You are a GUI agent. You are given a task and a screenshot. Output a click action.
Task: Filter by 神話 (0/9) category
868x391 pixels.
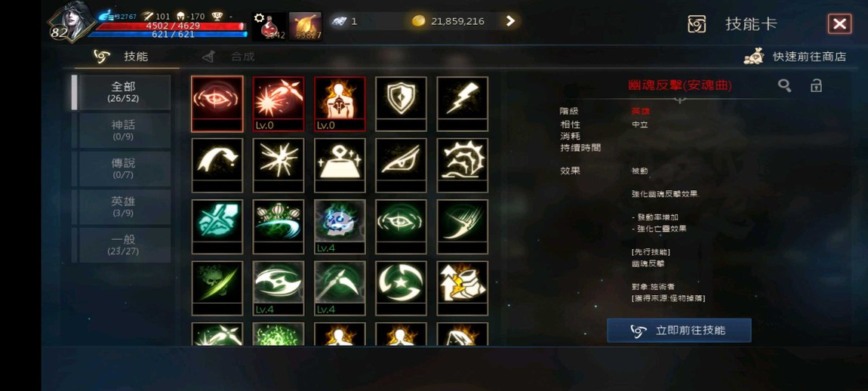point(123,130)
